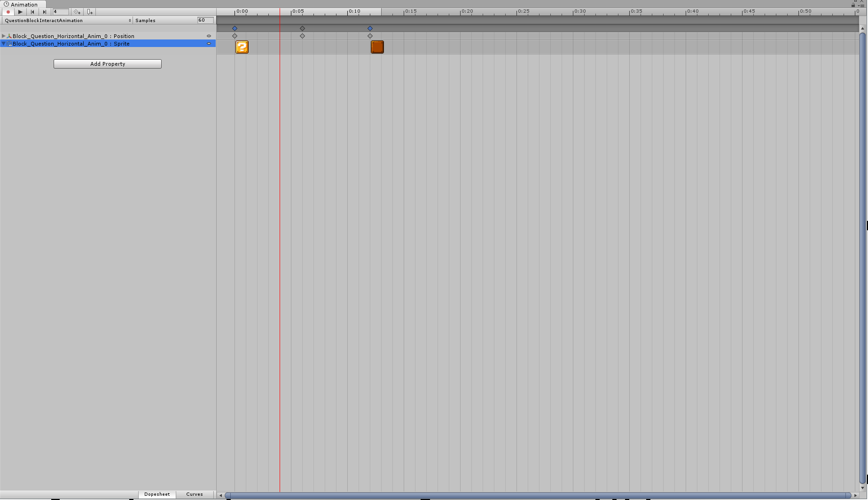Screen dimensions: 868x500
Task: Click the horizontal scrollbar right arrow
Action: pyautogui.click(x=855, y=495)
